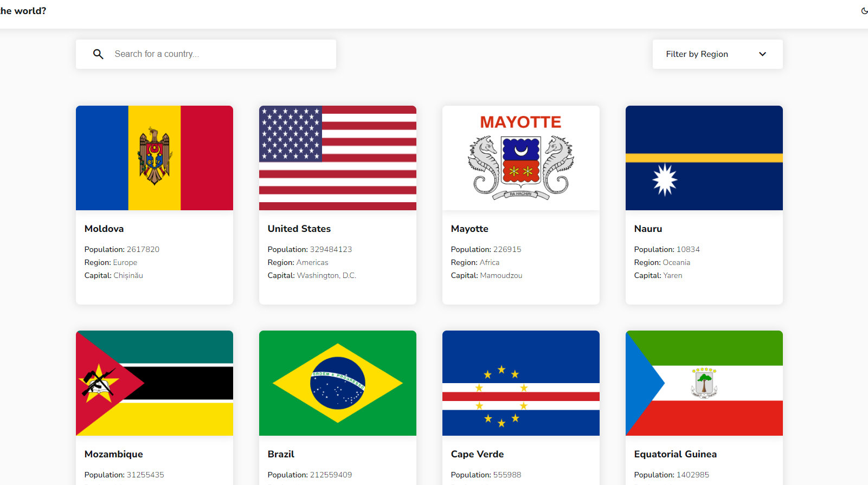Open the Nauru flag image
Viewport: 868px width, 485px height.
pos(704,158)
